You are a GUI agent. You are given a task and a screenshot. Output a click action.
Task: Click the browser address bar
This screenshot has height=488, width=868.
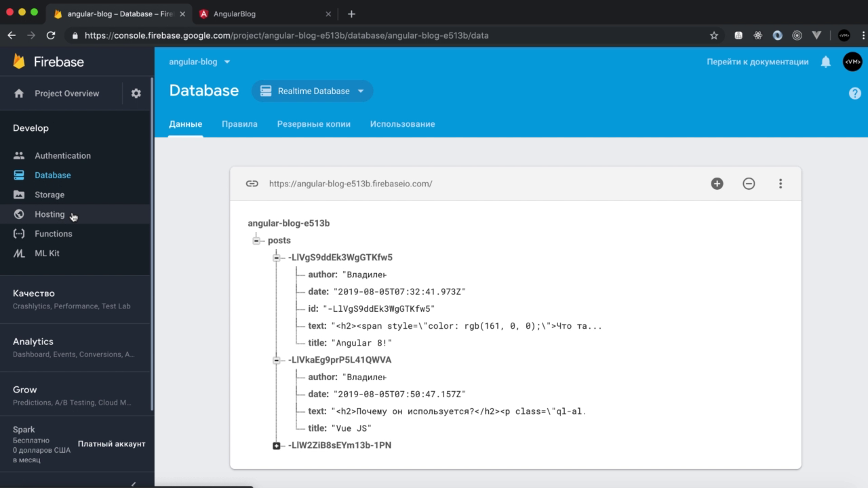coord(387,35)
